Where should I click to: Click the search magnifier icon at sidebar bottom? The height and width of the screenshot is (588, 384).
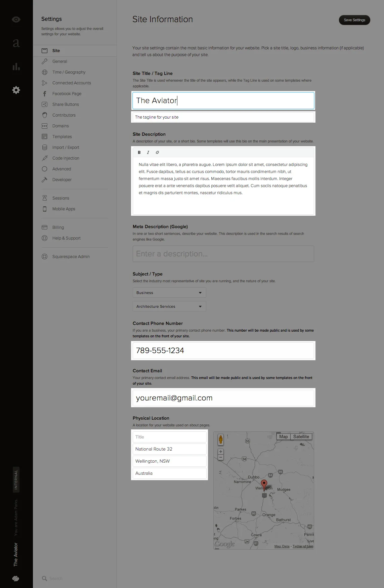coord(44,578)
